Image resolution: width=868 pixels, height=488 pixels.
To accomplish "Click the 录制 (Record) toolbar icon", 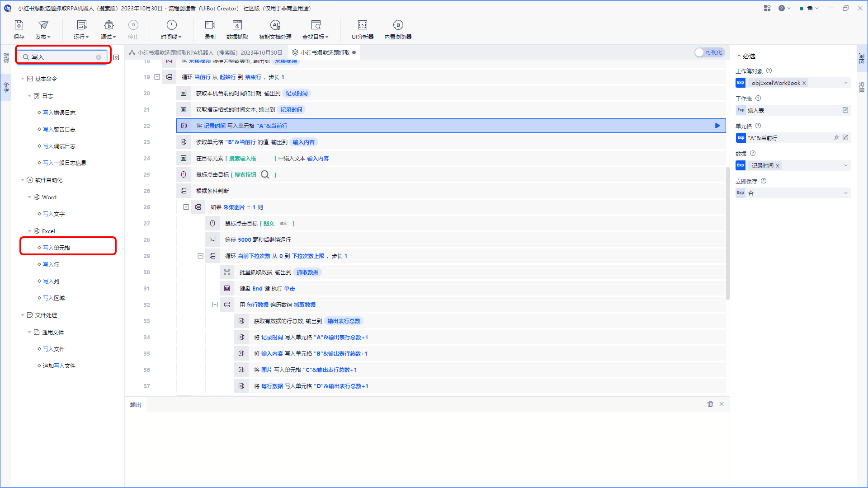I will (x=210, y=25).
